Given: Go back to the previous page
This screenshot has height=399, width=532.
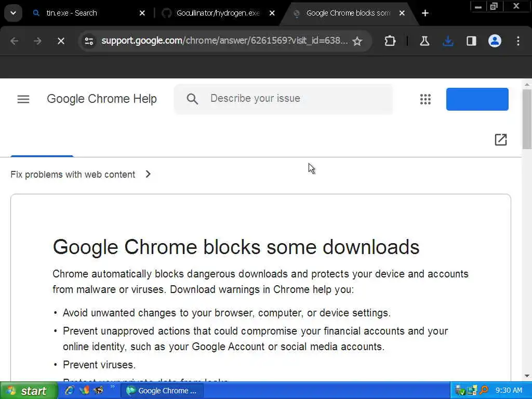Looking at the screenshot, I should [14, 41].
